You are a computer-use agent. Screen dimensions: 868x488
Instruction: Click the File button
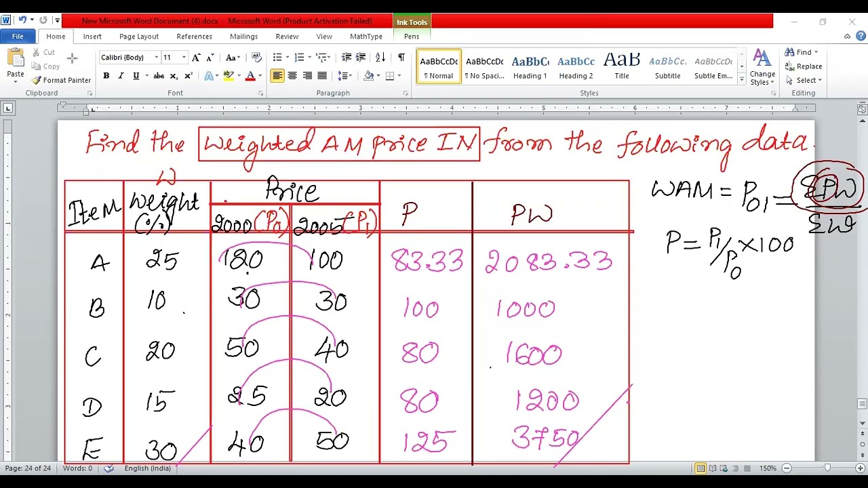click(18, 37)
